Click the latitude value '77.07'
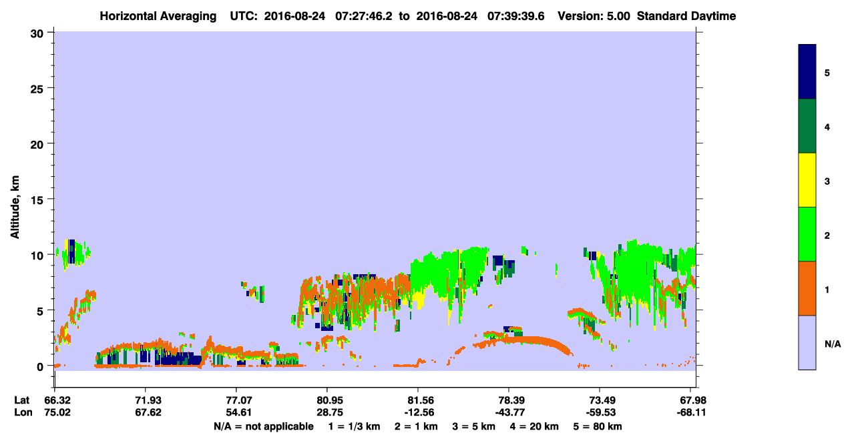The height and width of the screenshot is (445, 868). click(x=236, y=400)
